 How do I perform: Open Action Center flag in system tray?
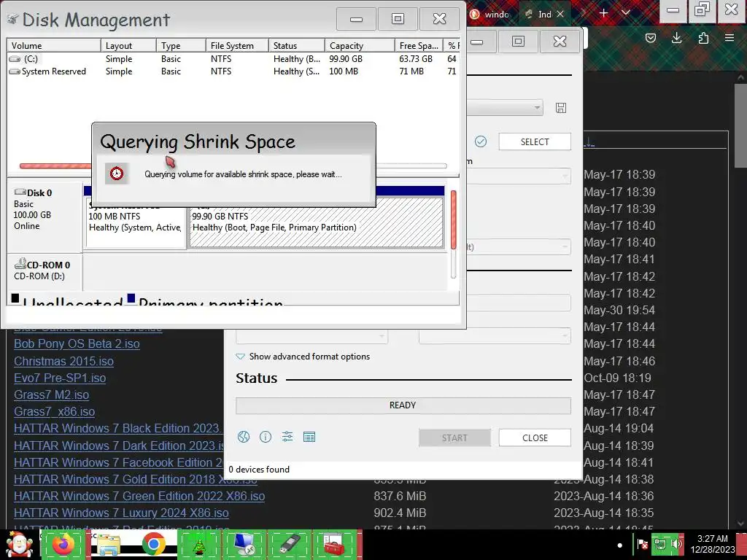[x=643, y=544]
